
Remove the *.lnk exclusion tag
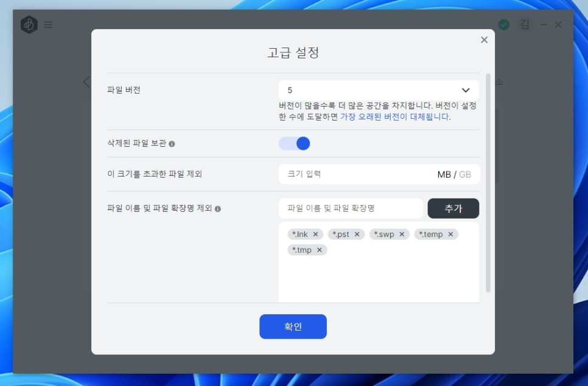315,234
